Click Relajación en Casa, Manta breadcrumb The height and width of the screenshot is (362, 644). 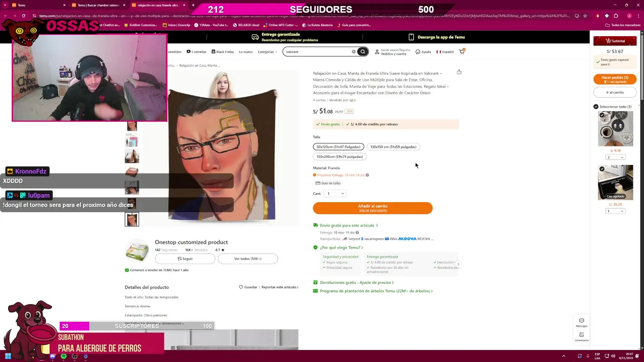[x=199, y=65]
